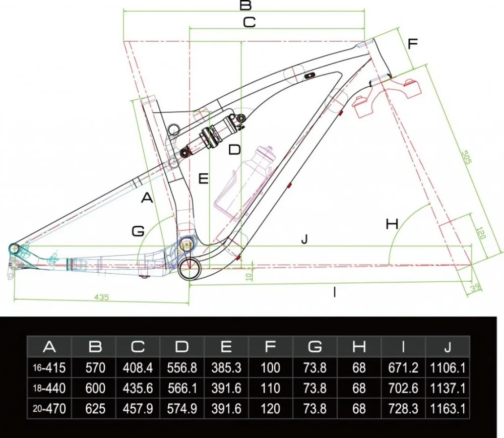Click the value 600 in the table
The image size is (504, 438).
[95, 388]
